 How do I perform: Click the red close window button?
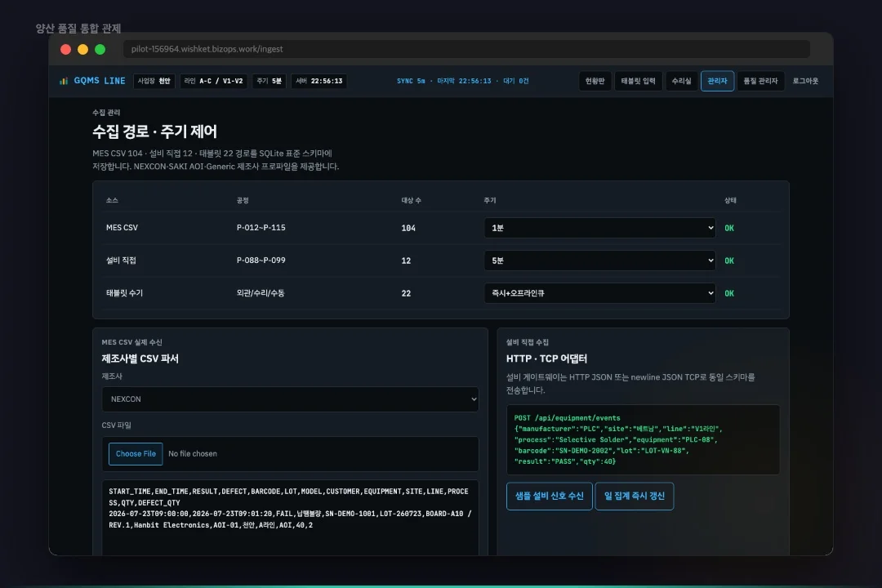[66, 50]
